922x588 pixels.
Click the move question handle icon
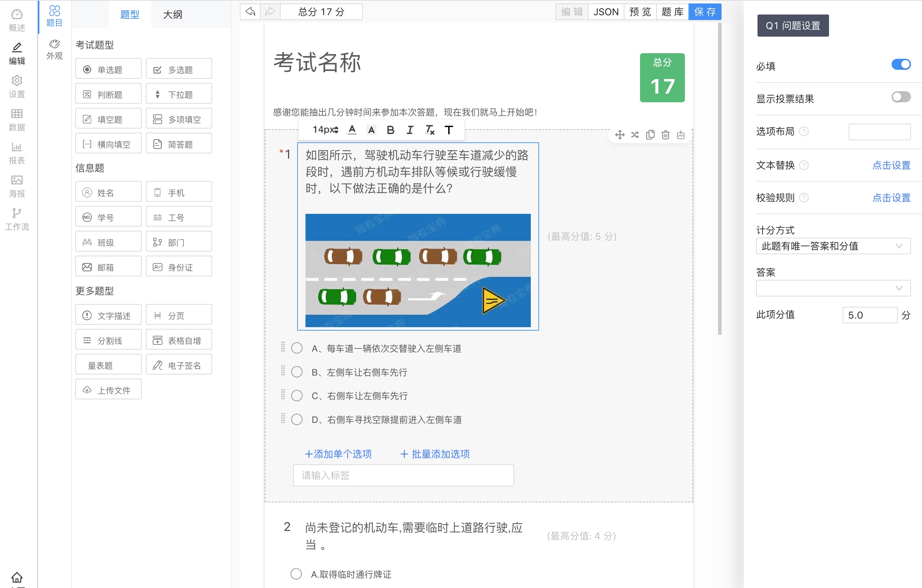click(x=620, y=135)
